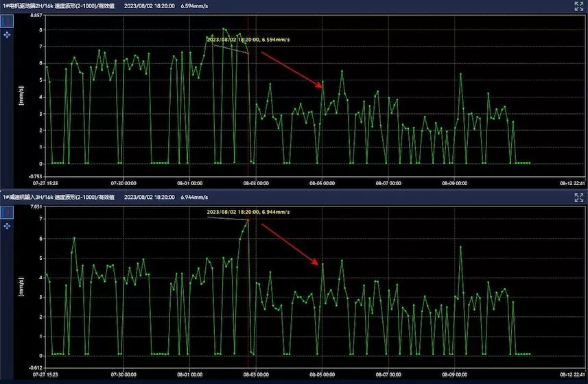Click the 08-12 22:41 end label in bottom chart
Viewport: 588px width, 384px height.
[x=571, y=375]
